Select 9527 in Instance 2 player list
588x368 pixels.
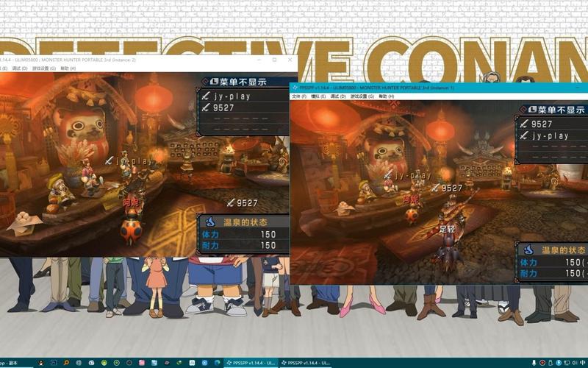click(x=223, y=108)
